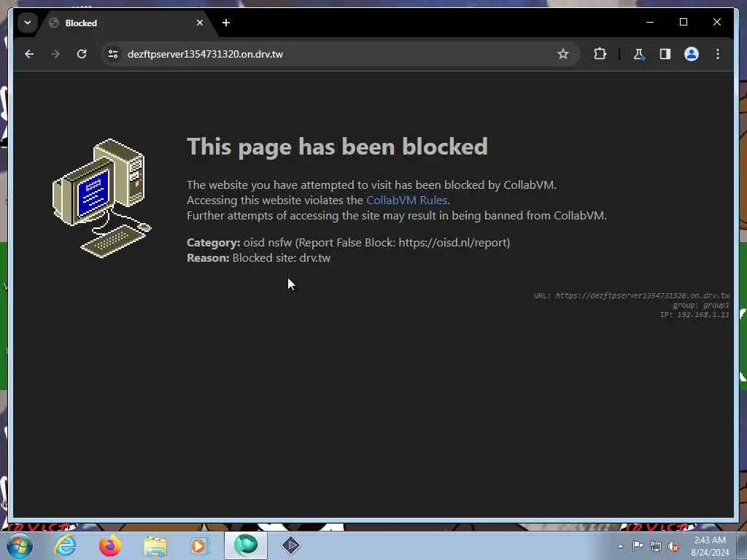Open the Windows Start menu

coord(20,545)
